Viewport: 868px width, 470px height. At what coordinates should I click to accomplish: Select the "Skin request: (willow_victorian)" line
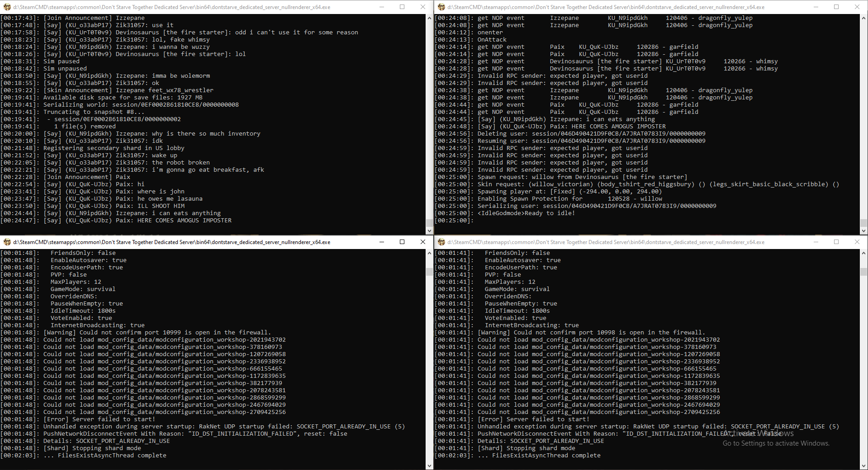coord(637,184)
